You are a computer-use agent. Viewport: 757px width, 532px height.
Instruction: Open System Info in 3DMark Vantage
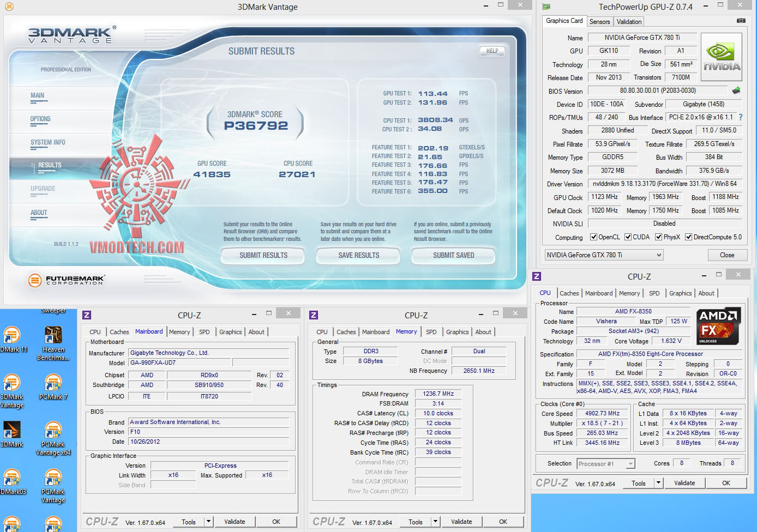click(48, 142)
